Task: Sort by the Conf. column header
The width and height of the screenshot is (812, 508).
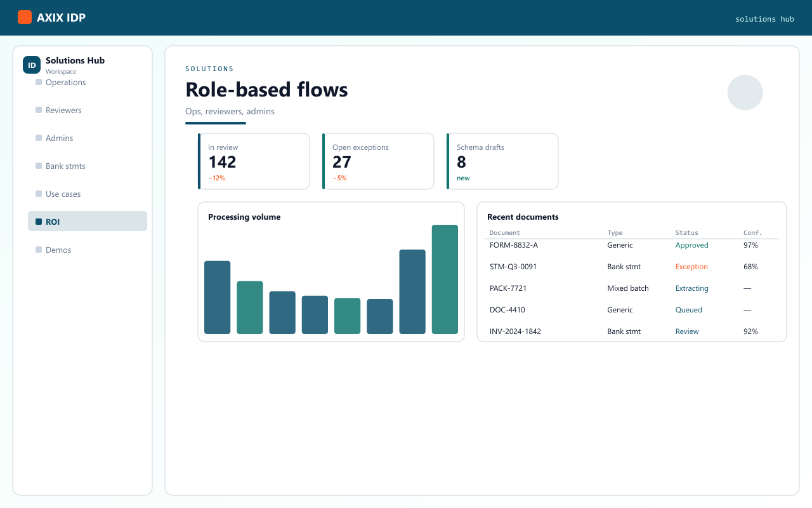Action: coord(753,233)
